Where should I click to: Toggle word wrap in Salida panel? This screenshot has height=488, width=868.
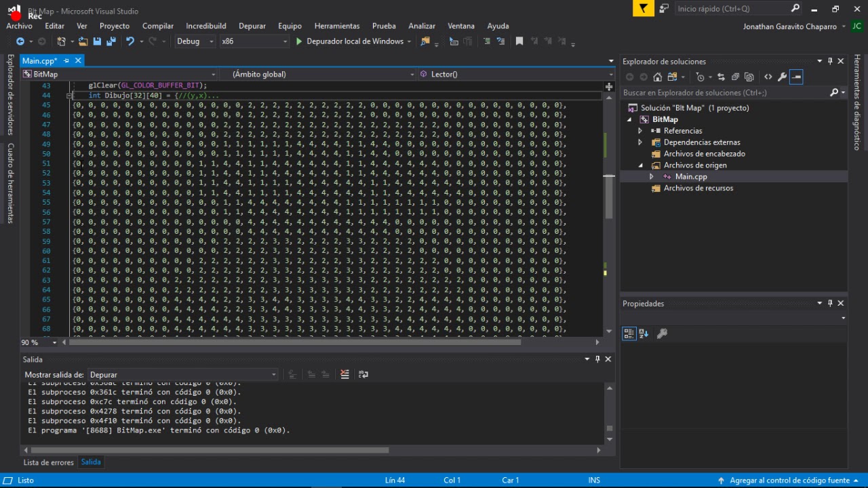[x=363, y=374]
